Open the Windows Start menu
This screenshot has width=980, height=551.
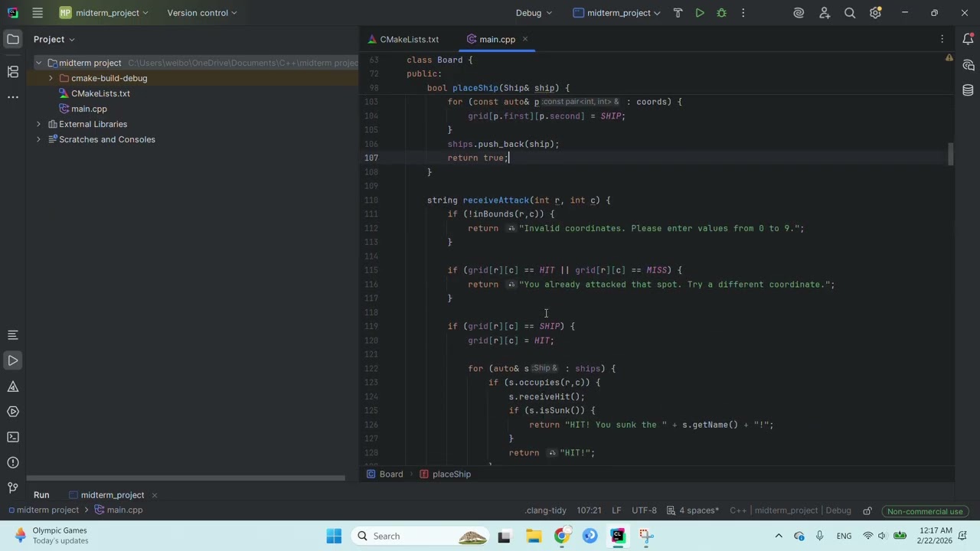tap(334, 536)
